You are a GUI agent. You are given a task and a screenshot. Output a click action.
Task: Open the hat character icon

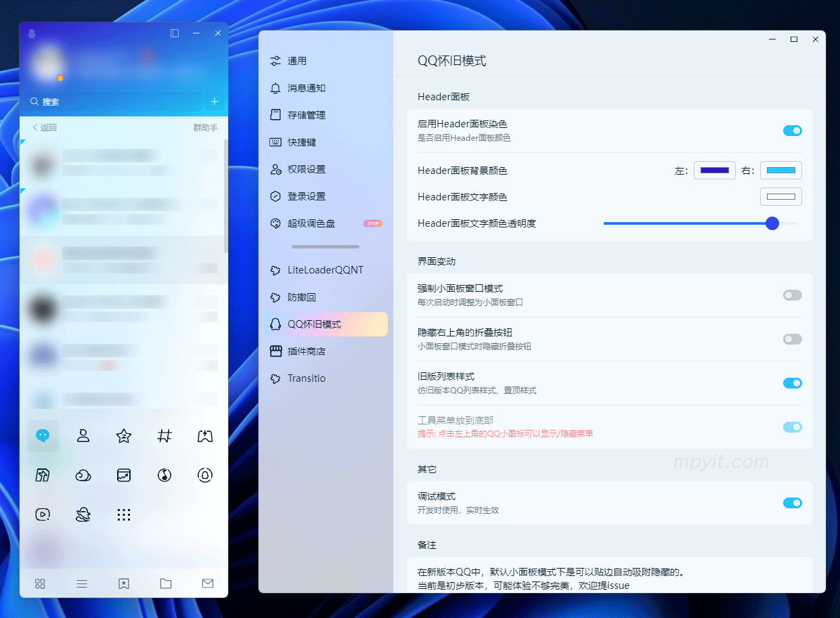coord(83,514)
